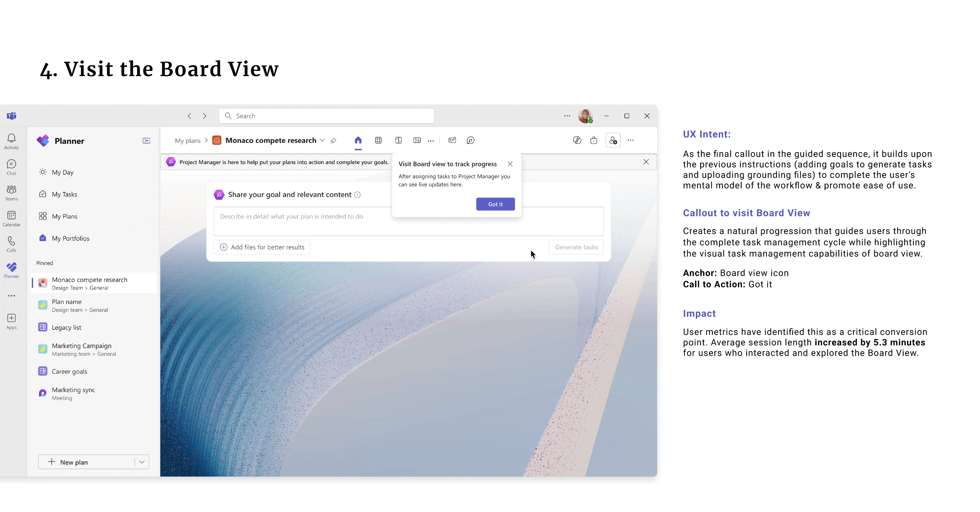Viewport: 980px width, 512px height.
Task: Switch to the Grid view tab
Action: tap(378, 140)
